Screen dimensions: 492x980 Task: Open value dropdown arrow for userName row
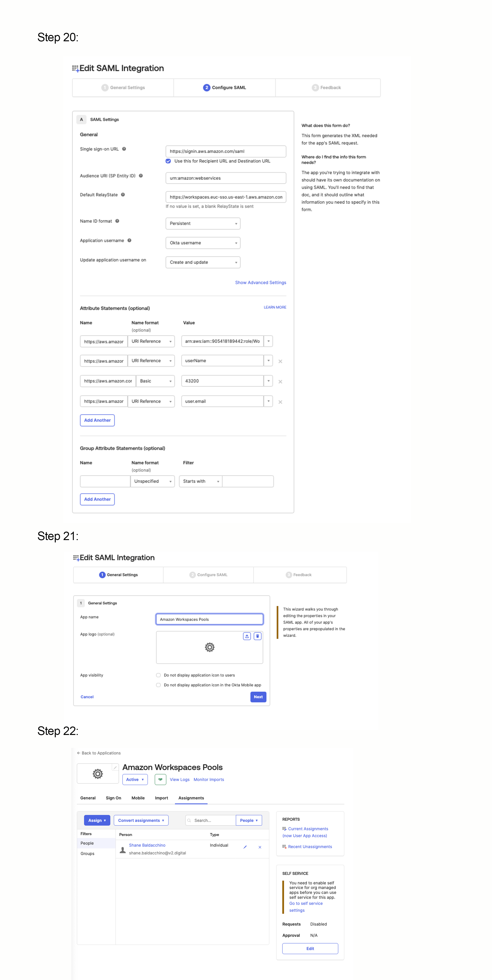tap(269, 361)
